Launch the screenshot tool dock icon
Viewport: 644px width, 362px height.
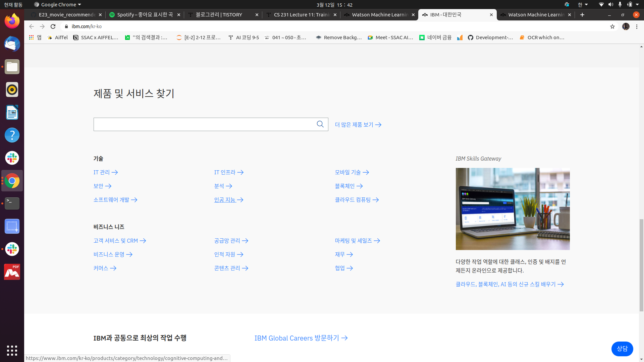click(x=12, y=226)
